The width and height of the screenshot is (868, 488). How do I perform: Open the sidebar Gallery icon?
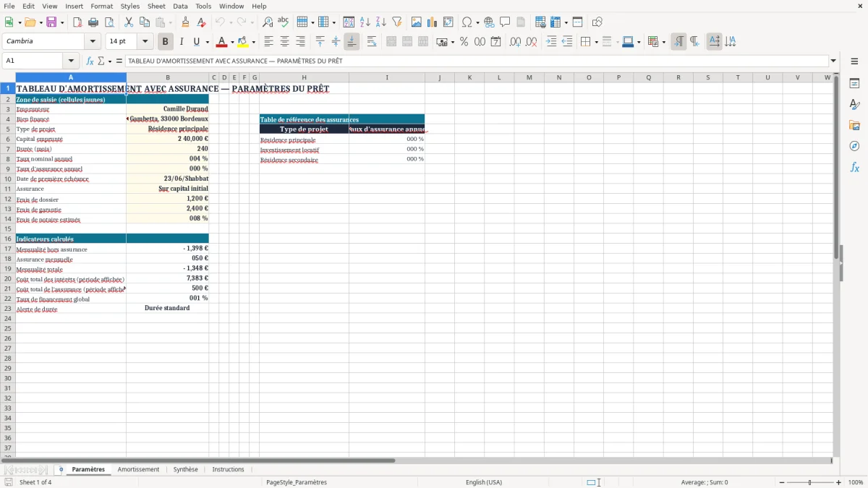pyautogui.click(x=854, y=125)
